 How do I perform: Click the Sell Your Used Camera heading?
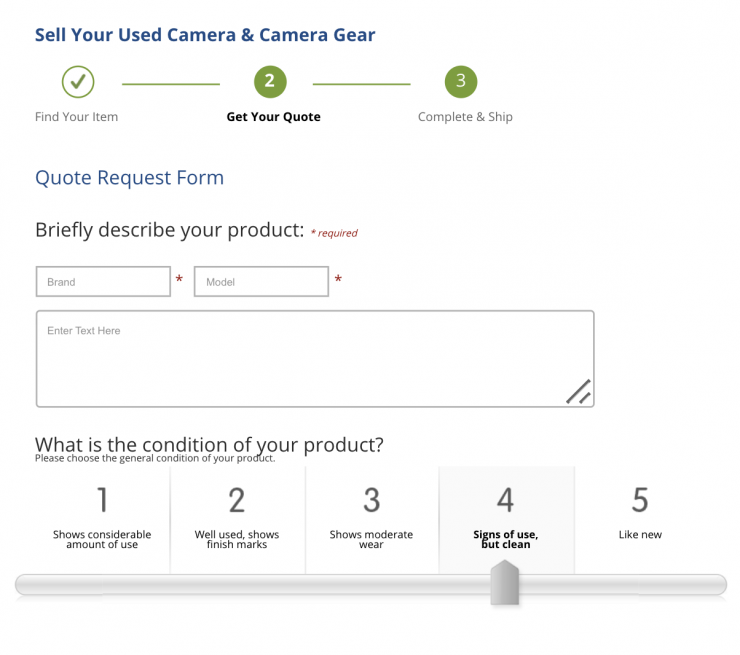(x=205, y=35)
